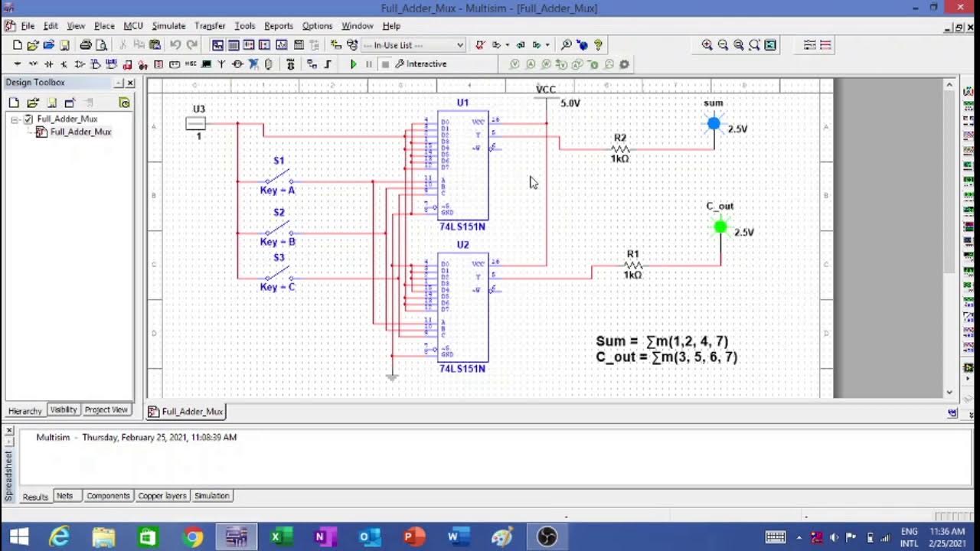Toggle full screen view icon
Screen dimensions: 980x551
click(770, 45)
